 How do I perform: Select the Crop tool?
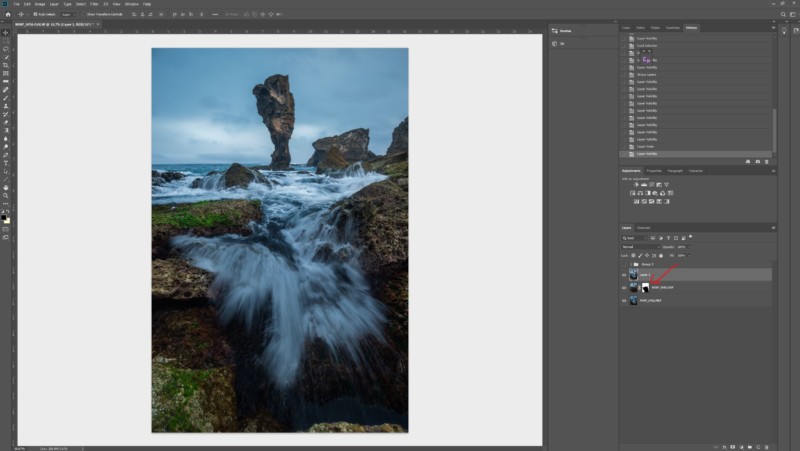coord(6,65)
